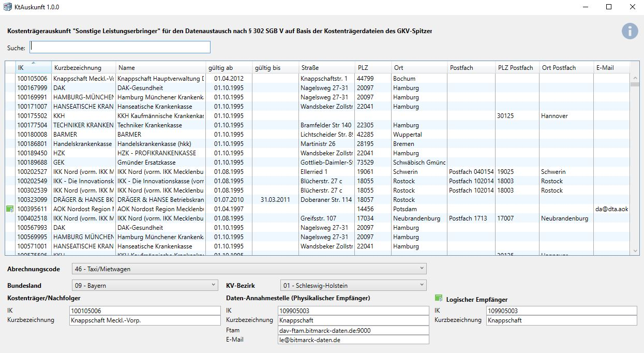Select the row with IK 100189688
The height and width of the screenshot is (353, 644).
click(318, 163)
